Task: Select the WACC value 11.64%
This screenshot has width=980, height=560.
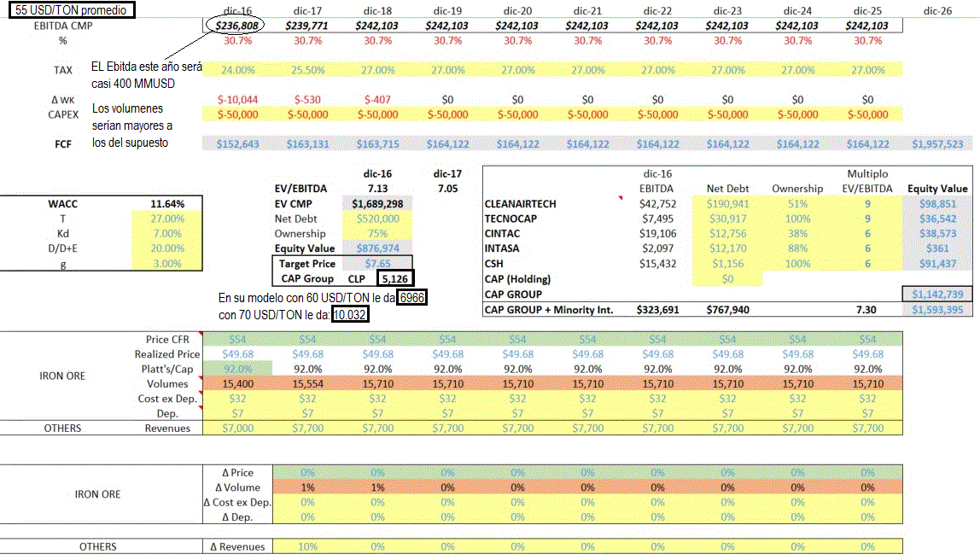Action: click(167, 204)
